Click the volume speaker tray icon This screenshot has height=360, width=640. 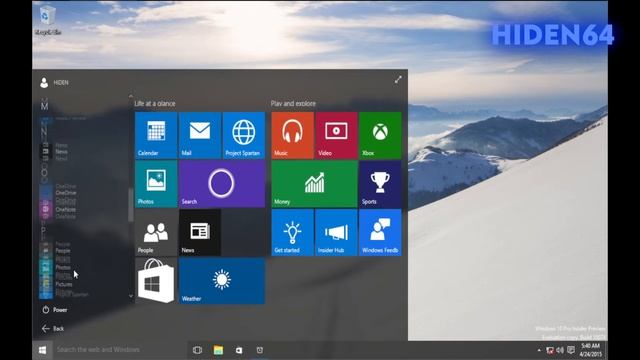(560, 350)
